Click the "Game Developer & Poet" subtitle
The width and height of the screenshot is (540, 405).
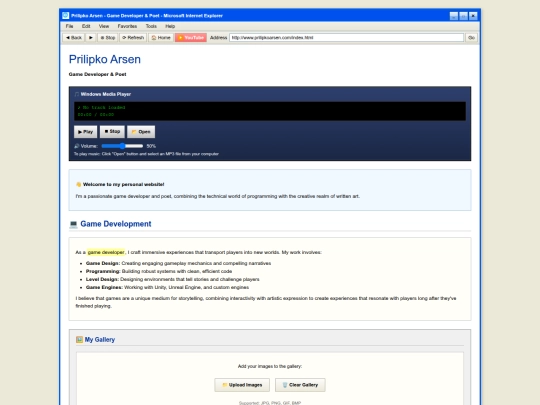(x=97, y=74)
